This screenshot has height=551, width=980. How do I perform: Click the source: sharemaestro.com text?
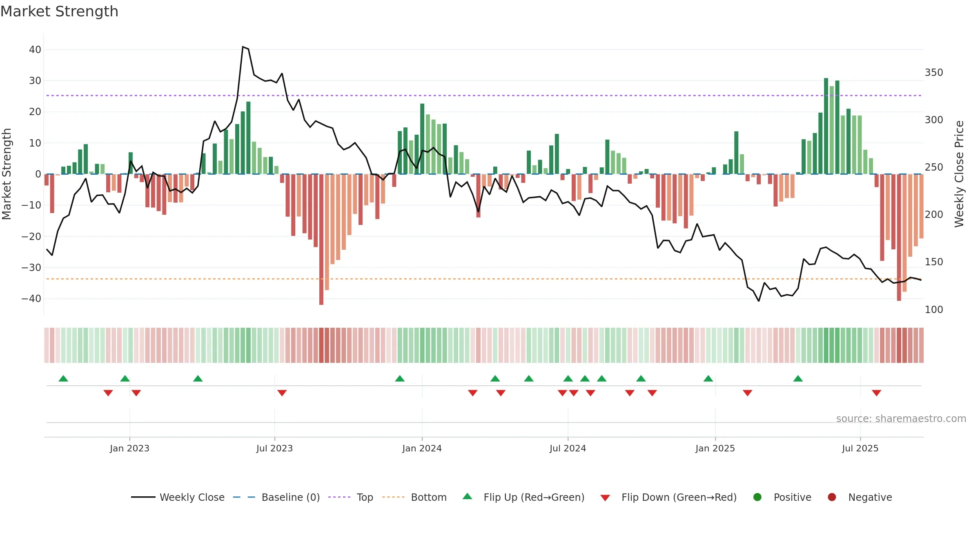[901, 418]
